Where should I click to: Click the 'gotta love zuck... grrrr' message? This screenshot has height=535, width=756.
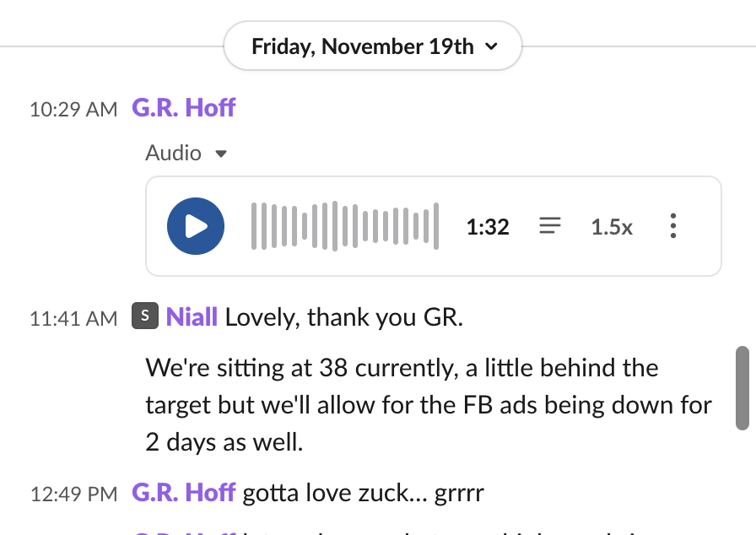[x=363, y=492]
